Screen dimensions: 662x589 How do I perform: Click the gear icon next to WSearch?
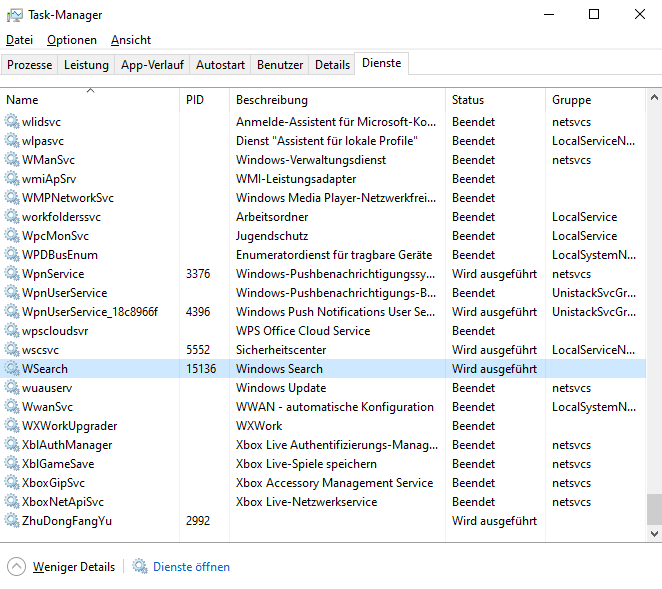[x=12, y=369]
